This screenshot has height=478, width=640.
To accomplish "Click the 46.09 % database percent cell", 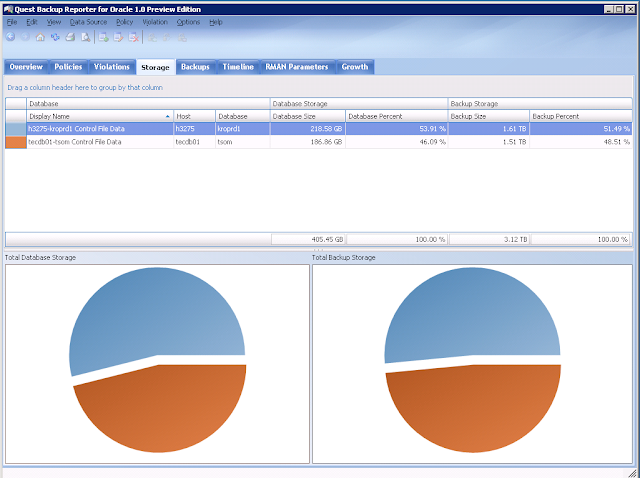I will point(396,142).
